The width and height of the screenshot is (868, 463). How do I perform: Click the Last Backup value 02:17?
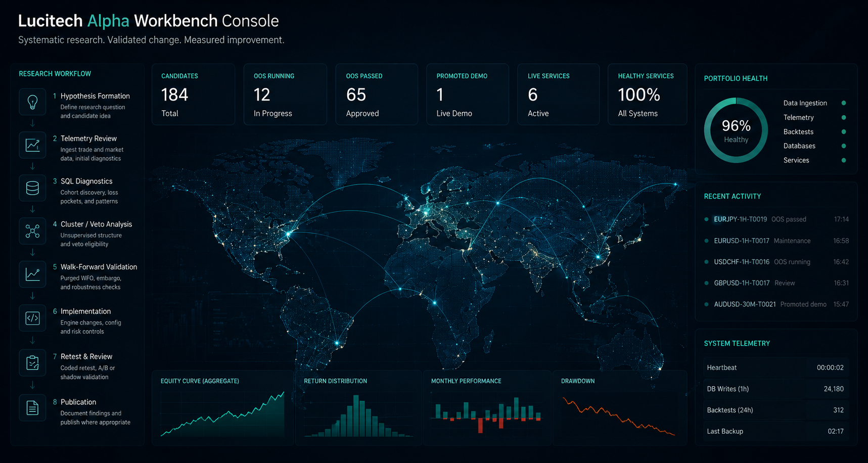point(836,432)
